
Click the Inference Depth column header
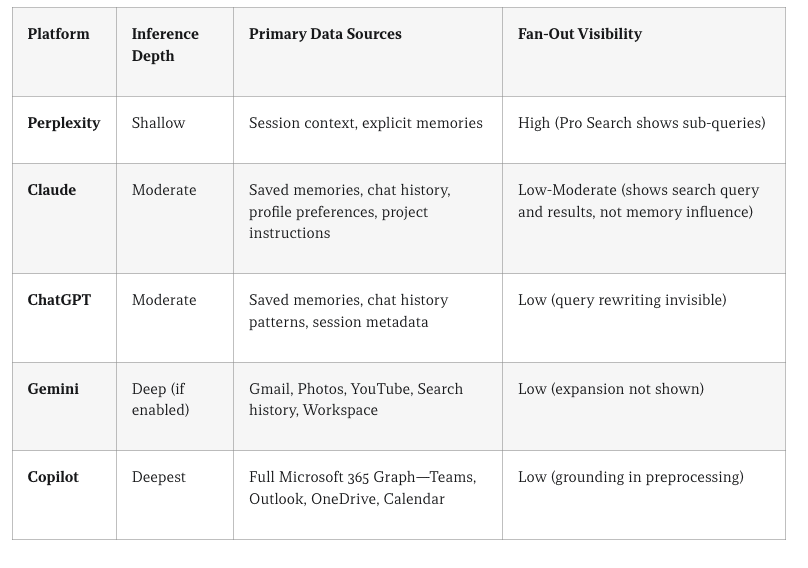click(x=165, y=45)
